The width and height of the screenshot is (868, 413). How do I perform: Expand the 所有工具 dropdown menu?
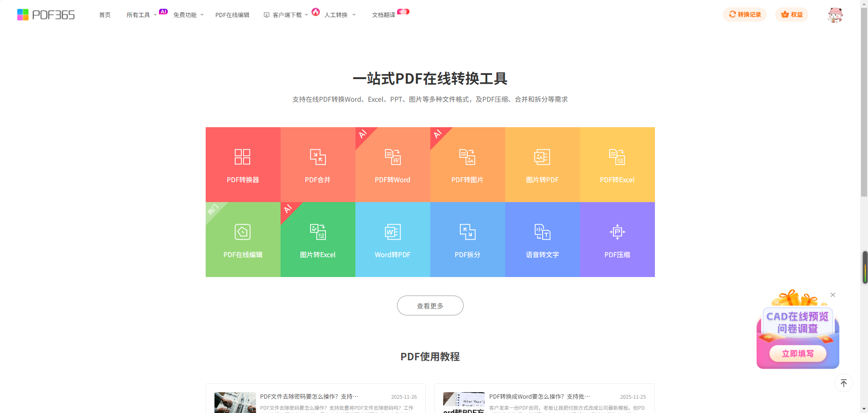coord(141,15)
